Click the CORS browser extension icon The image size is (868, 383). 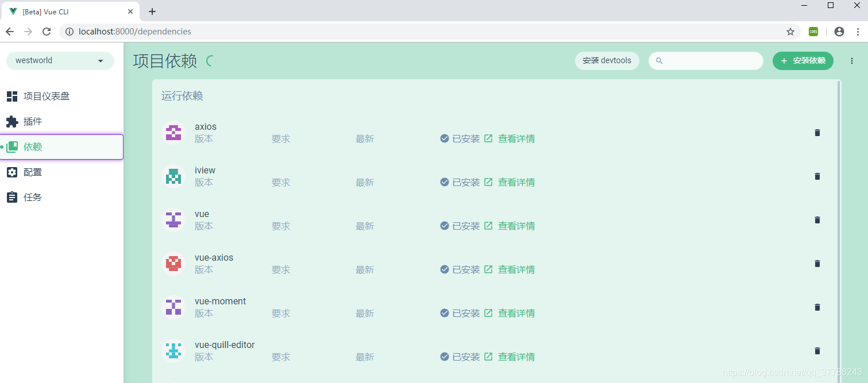(813, 32)
